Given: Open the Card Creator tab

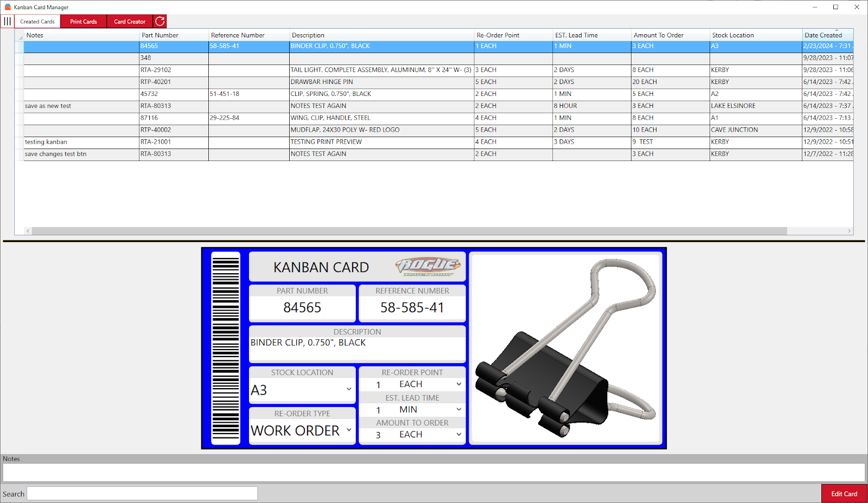Looking at the screenshot, I should click(130, 22).
